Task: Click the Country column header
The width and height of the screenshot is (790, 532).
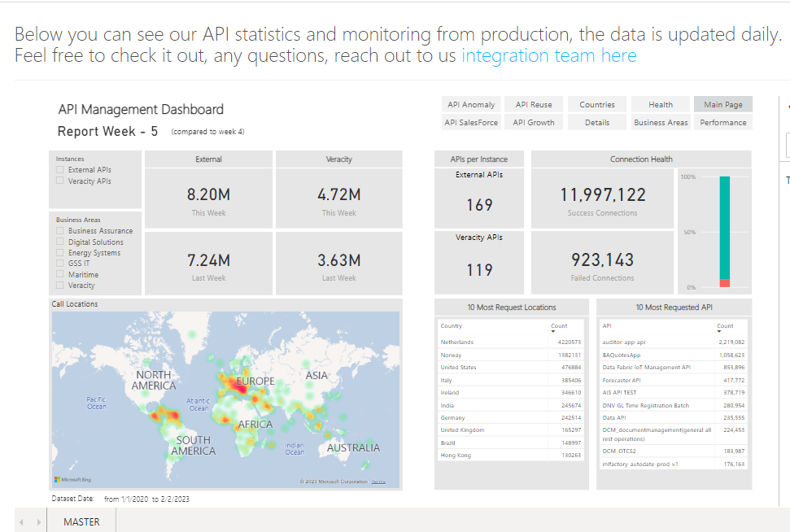Action: pos(452,326)
